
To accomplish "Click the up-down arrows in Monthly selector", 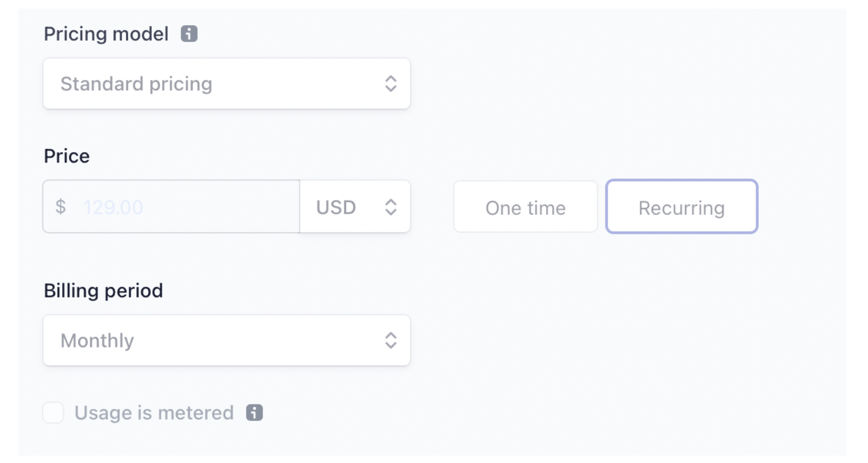I will pyautogui.click(x=391, y=340).
